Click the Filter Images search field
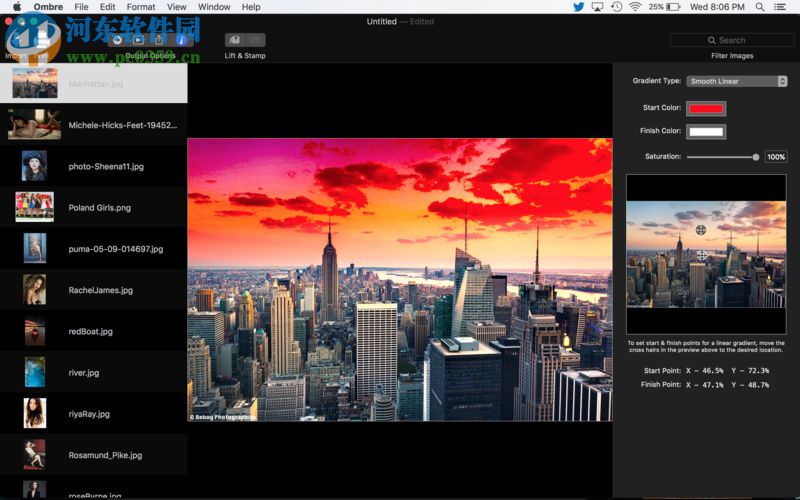The image size is (800, 500). pyautogui.click(x=732, y=40)
